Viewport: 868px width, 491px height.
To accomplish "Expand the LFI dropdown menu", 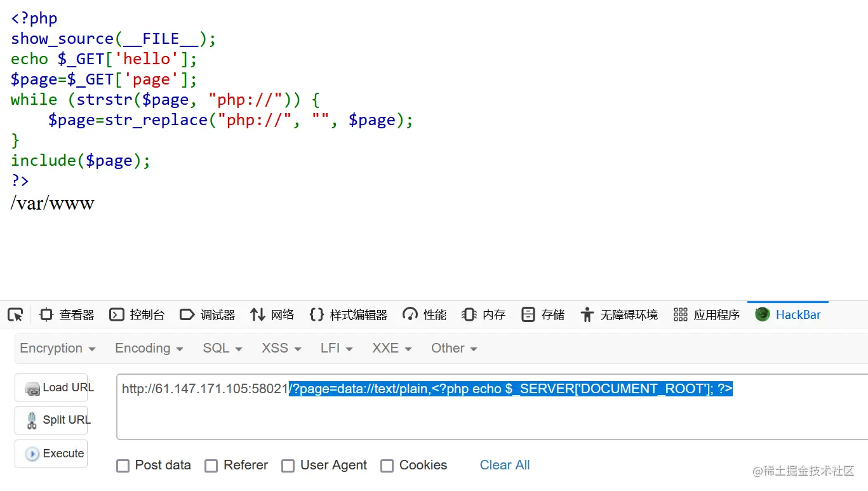I will 337,348.
